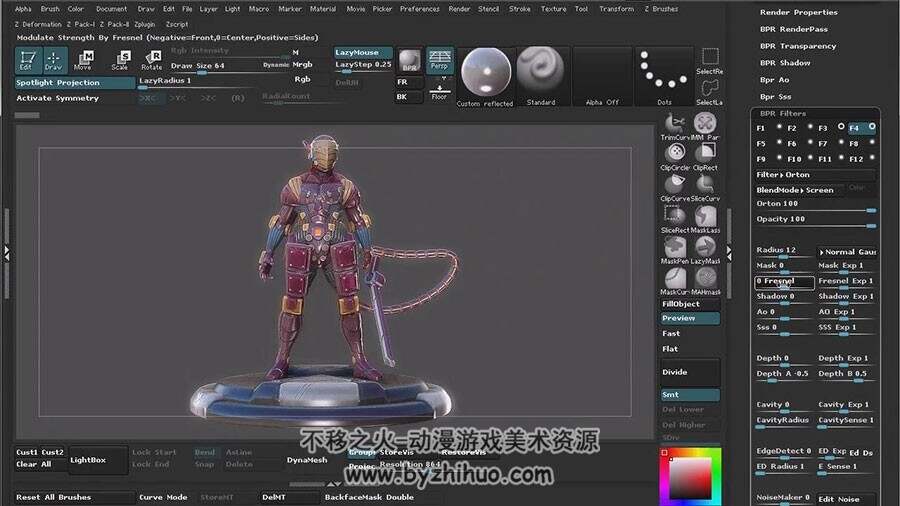Select BPR filter slot F4
The image size is (900, 506).
(x=862, y=128)
